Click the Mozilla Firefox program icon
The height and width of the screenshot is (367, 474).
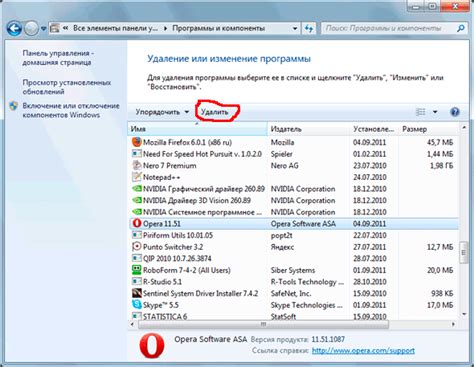[x=137, y=142]
